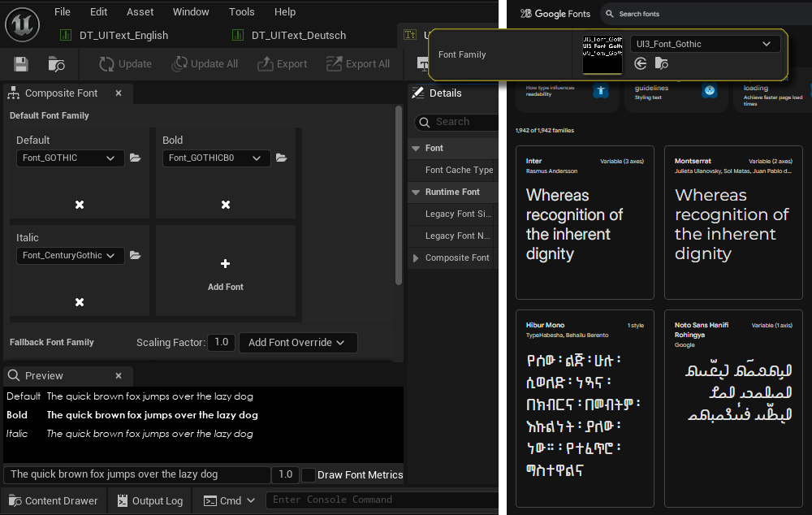Enable the Draw Font Metrics checkbox

(308, 474)
